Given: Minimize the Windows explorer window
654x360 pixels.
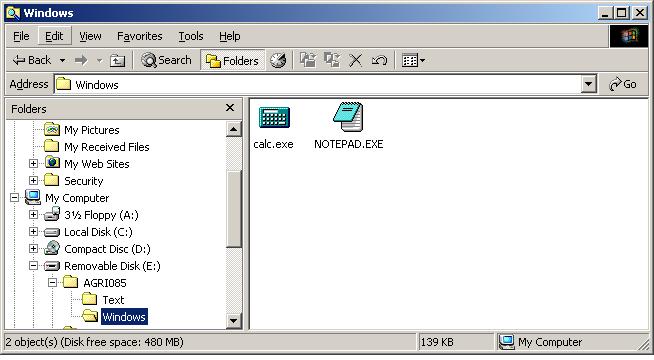Looking at the screenshot, I should (606, 13).
